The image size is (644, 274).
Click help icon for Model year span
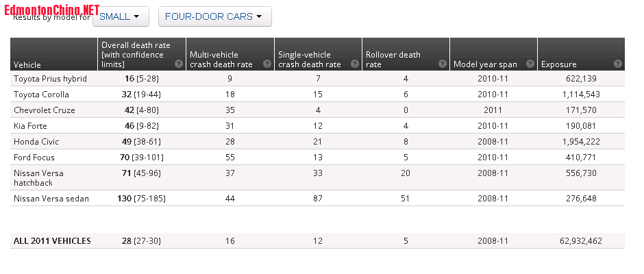[x=530, y=64]
